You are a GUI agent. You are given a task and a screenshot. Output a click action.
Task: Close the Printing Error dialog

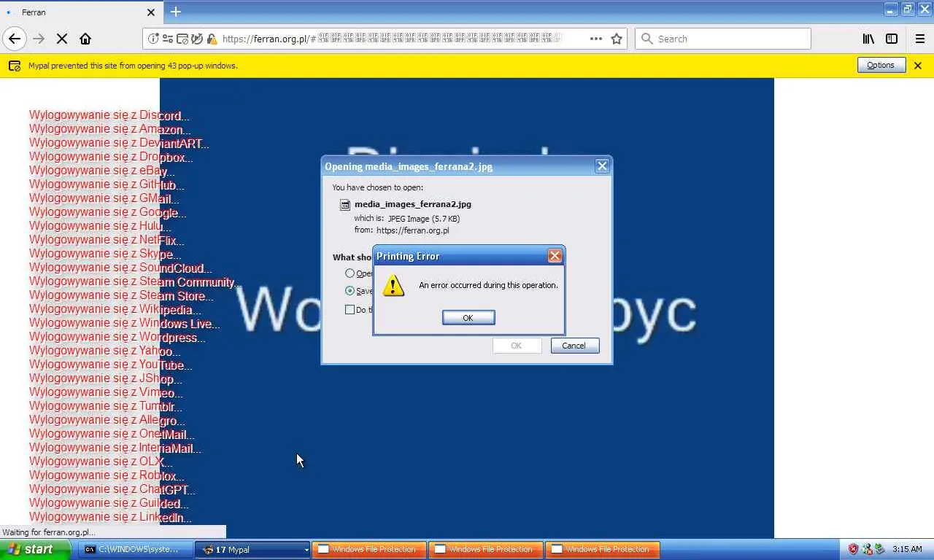tap(555, 256)
